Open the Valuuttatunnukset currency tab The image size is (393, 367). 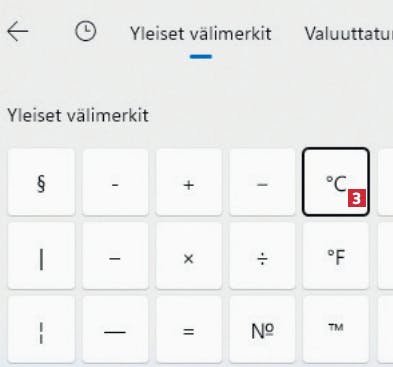(x=349, y=34)
